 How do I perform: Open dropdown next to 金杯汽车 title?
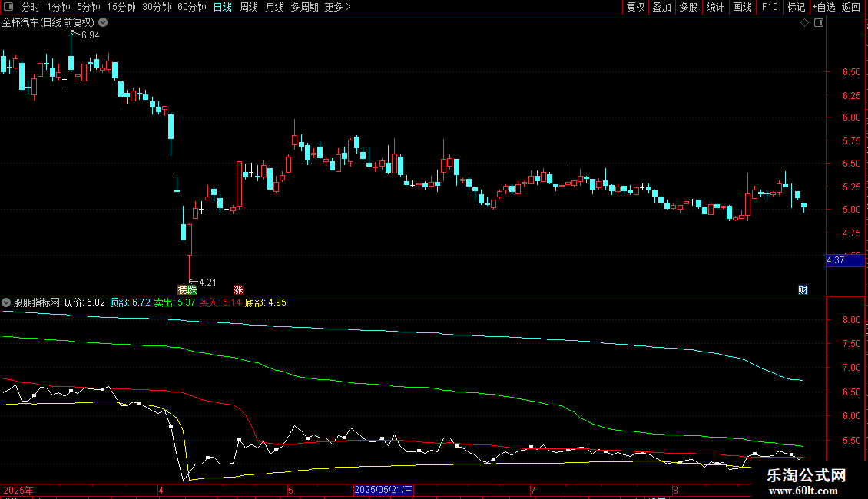[x=103, y=23]
